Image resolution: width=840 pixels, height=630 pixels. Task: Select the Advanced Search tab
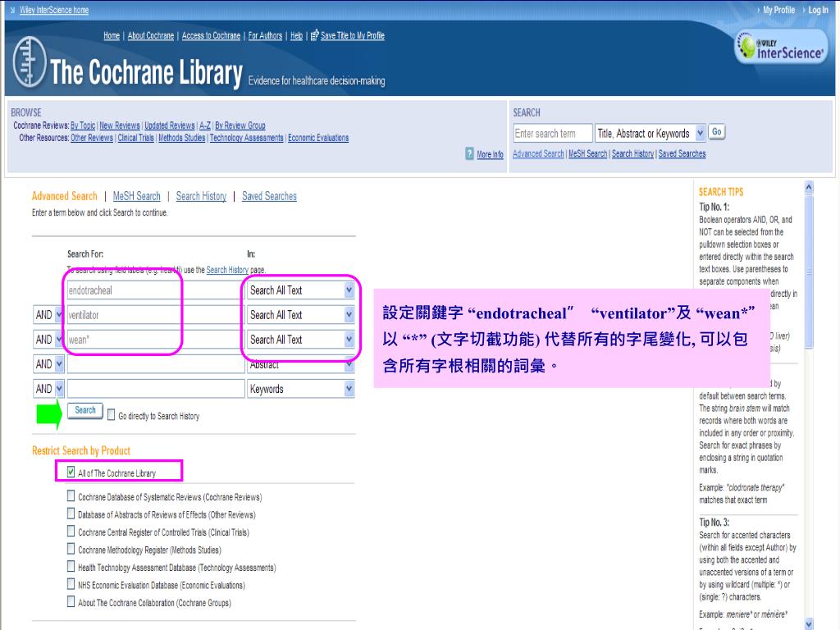(65, 196)
